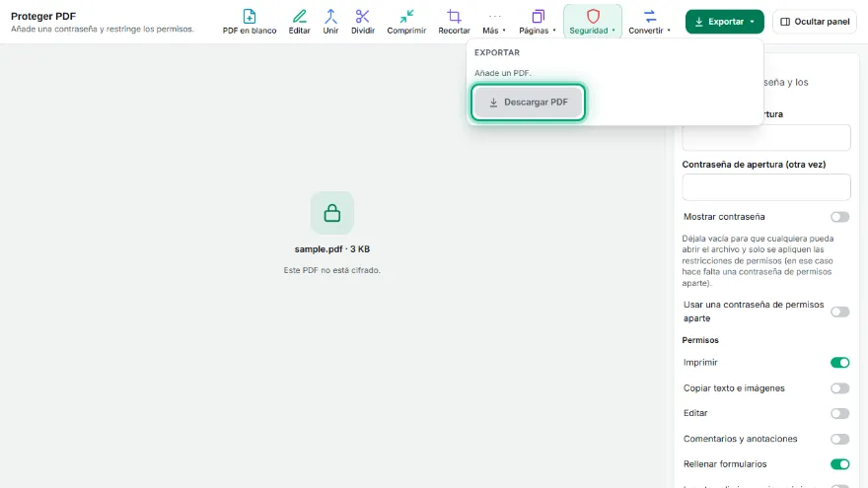Click the Descargar PDF button

[528, 103]
